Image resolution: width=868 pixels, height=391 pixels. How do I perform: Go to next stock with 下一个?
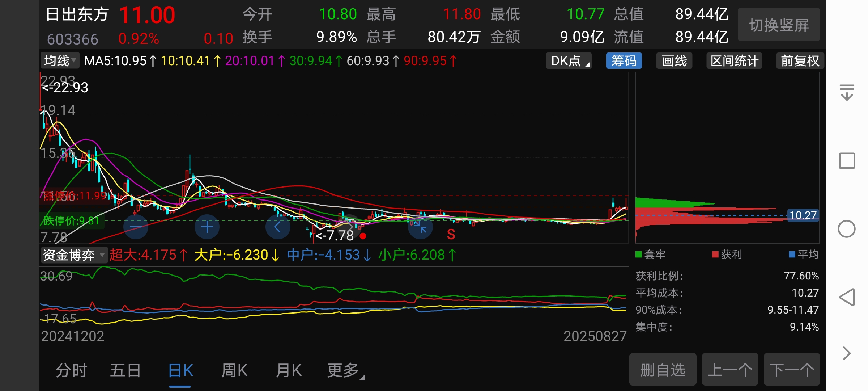[x=792, y=370]
